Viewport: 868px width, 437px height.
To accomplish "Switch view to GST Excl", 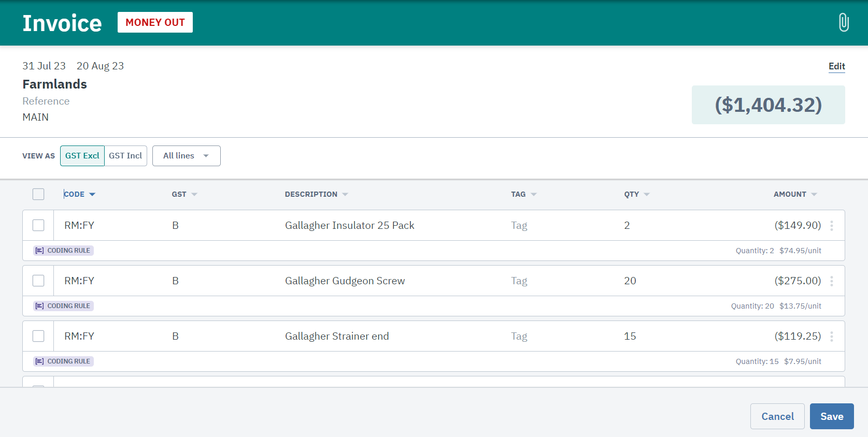I will point(82,156).
